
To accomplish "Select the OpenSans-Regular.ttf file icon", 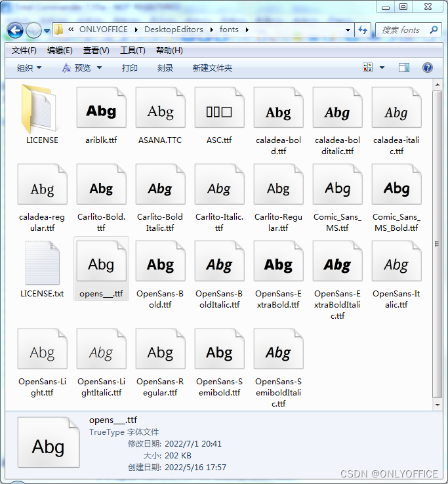I will (160, 349).
